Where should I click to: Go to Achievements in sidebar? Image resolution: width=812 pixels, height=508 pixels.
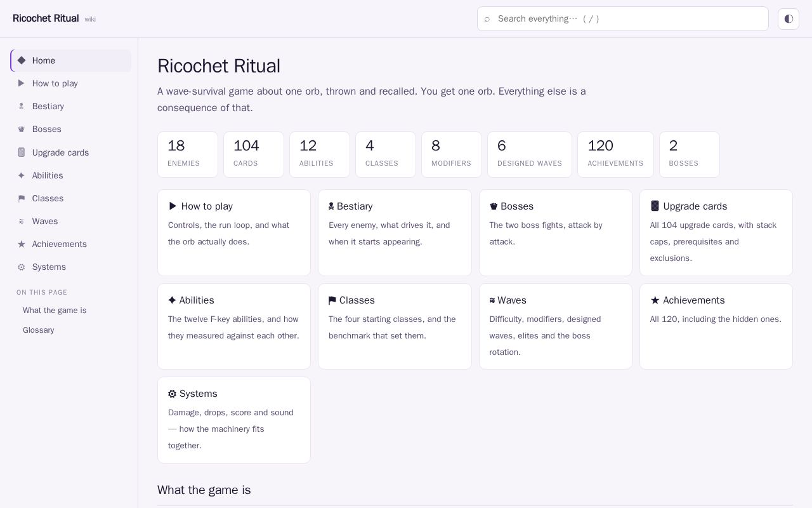pos(71,244)
